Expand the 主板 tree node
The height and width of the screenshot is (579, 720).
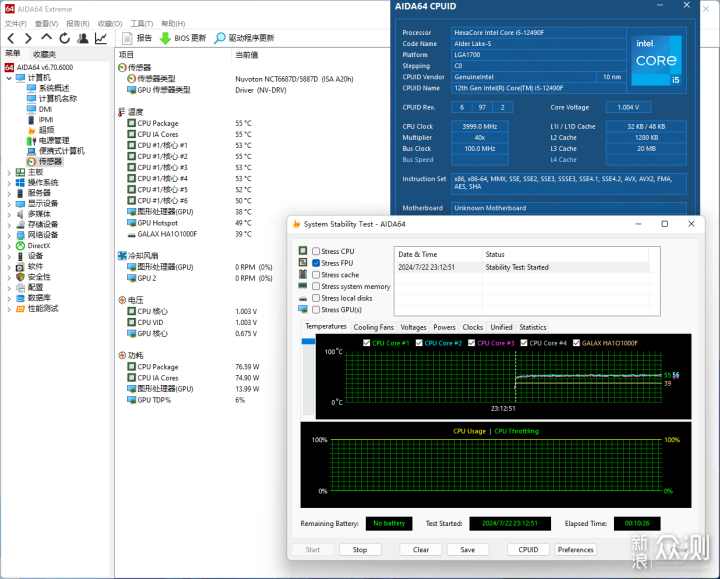[x=9, y=173]
